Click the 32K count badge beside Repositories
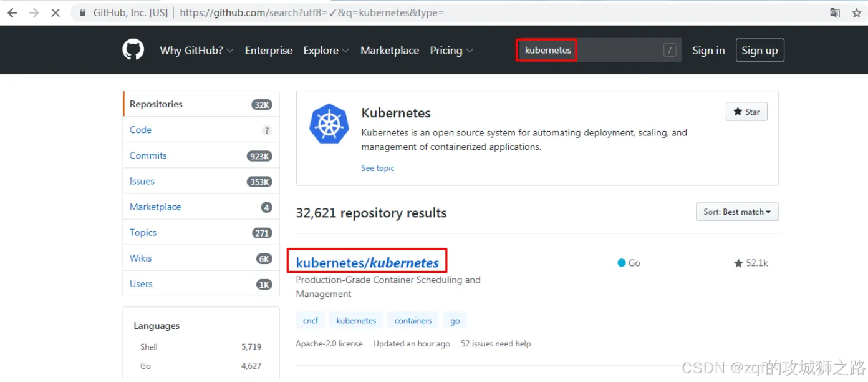Image resolution: width=868 pixels, height=382 pixels. coord(262,105)
